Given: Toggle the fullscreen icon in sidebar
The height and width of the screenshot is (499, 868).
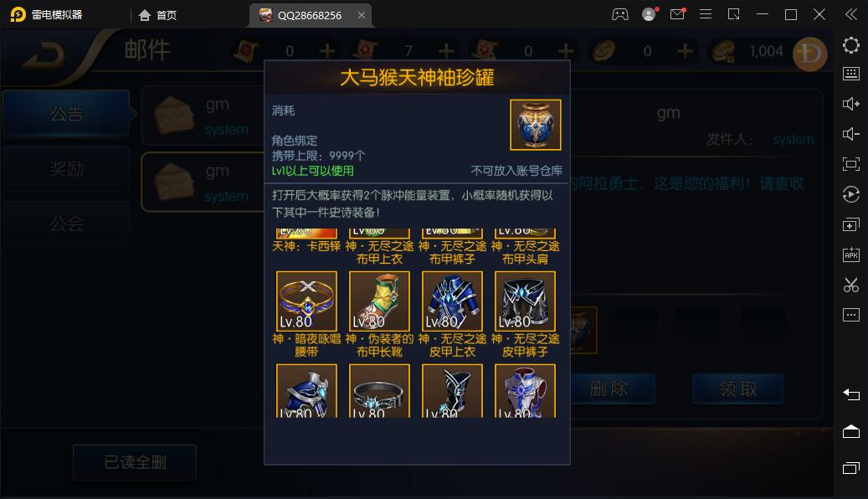Looking at the screenshot, I should coord(850,164).
